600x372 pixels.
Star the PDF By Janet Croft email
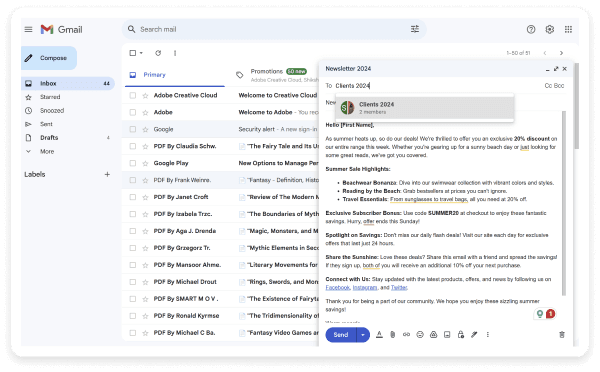(x=145, y=197)
